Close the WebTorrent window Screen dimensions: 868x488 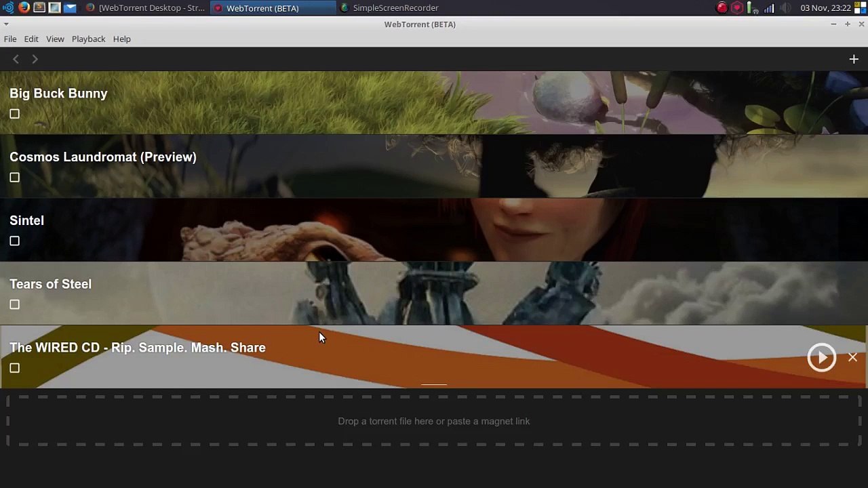click(x=861, y=24)
